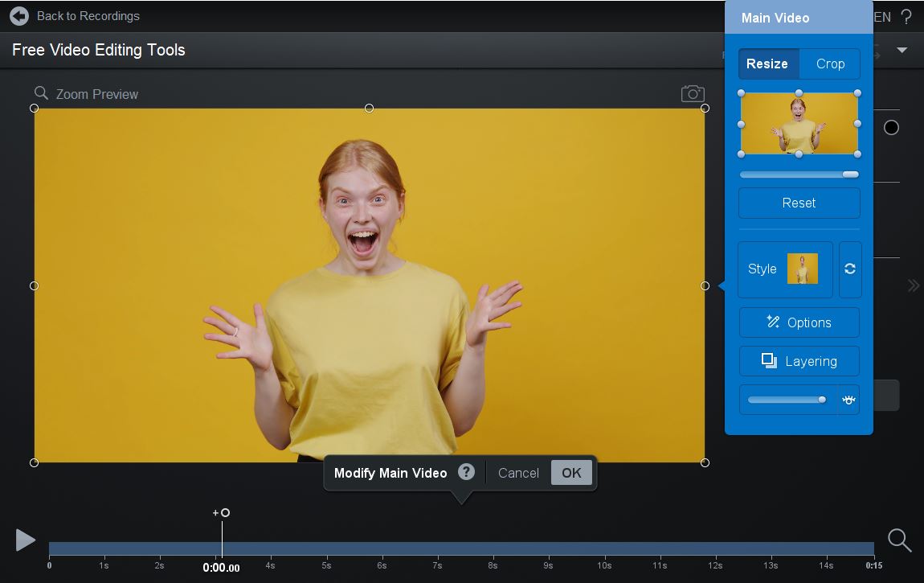The image size is (924, 583).
Task: Click the OK button to confirm changes
Action: pos(571,473)
